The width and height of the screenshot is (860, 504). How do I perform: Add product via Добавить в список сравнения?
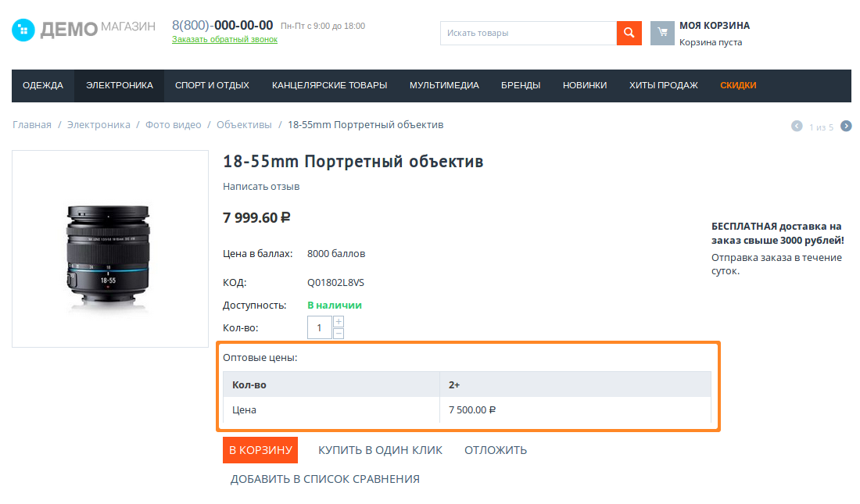324,479
